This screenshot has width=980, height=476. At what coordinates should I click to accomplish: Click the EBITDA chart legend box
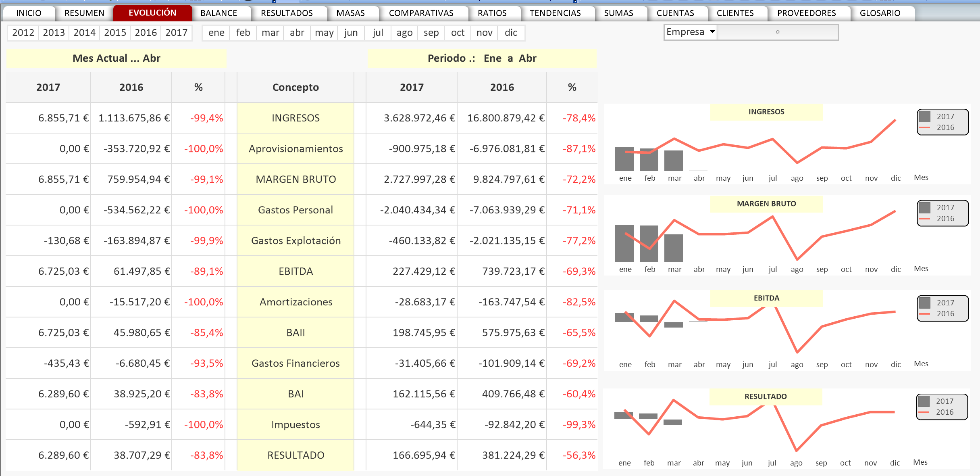(943, 308)
